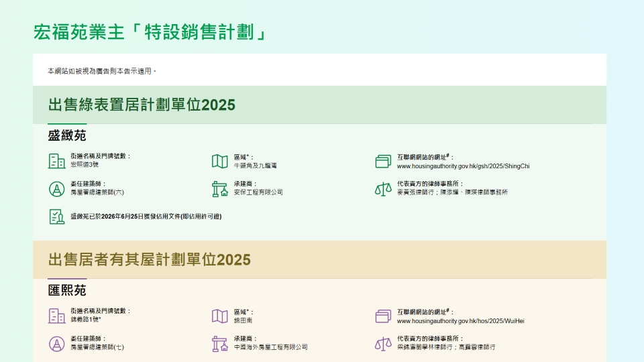
Task: Click the occupation permit document icon for 盛緻苑
Action: tap(56, 217)
